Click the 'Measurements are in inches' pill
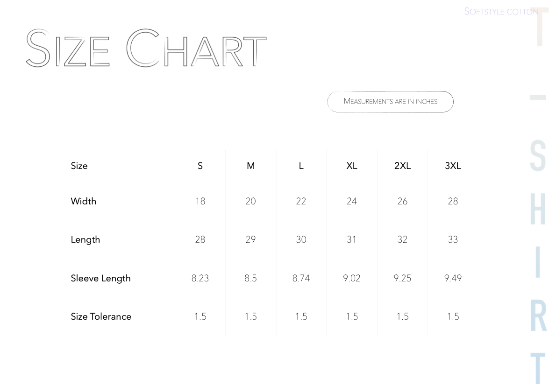The image size is (556, 392). pyautogui.click(x=391, y=102)
